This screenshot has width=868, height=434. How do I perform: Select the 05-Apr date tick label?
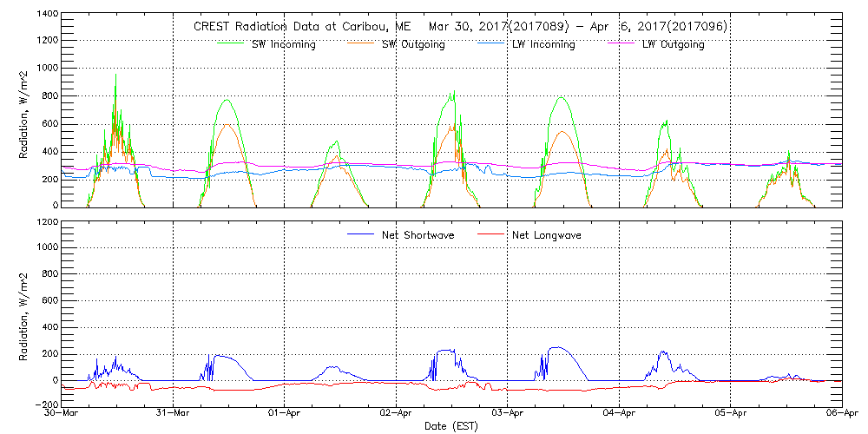(x=730, y=413)
